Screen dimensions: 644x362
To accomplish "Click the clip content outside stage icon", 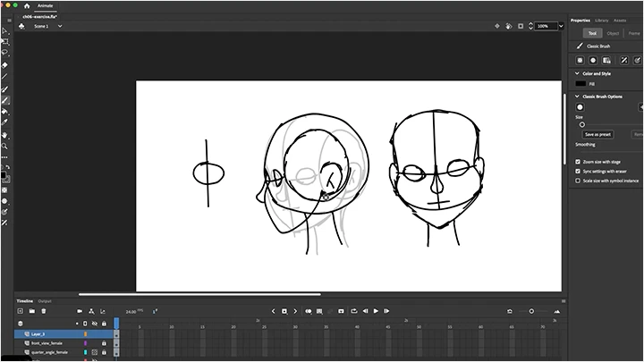I will 521,26.
